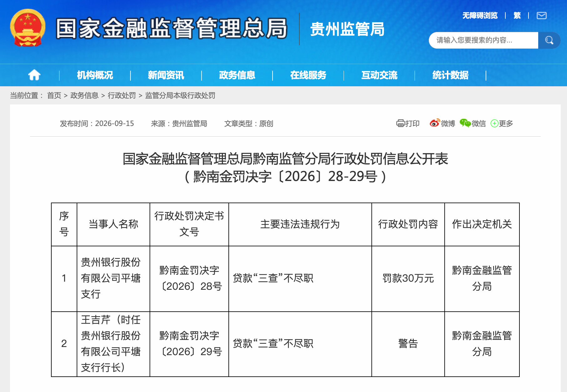Go to 政务信息 in the breadcrumb
This screenshot has height=392, width=567.
coord(84,95)
